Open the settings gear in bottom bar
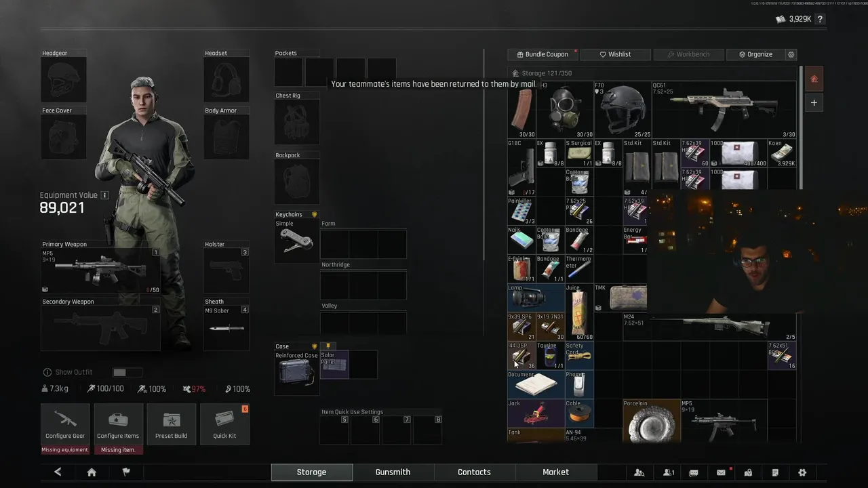The width and height of the screenshot is (868, 488). point(802,472)
